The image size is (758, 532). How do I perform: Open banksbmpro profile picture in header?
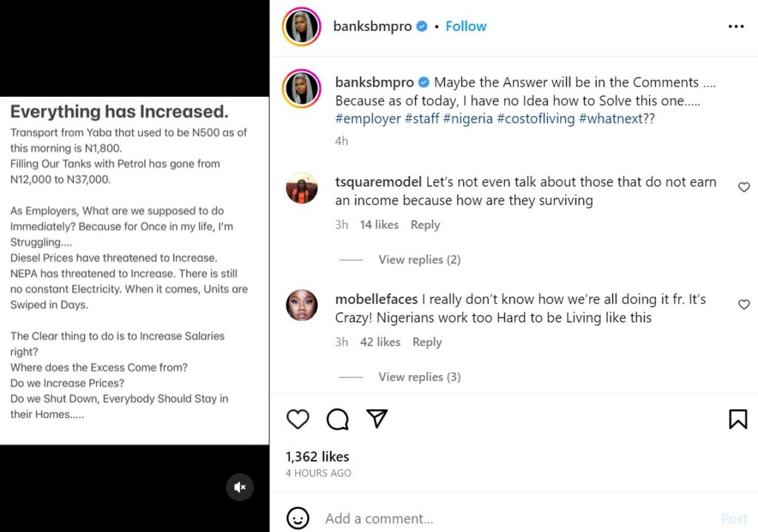tap(302, 27)
